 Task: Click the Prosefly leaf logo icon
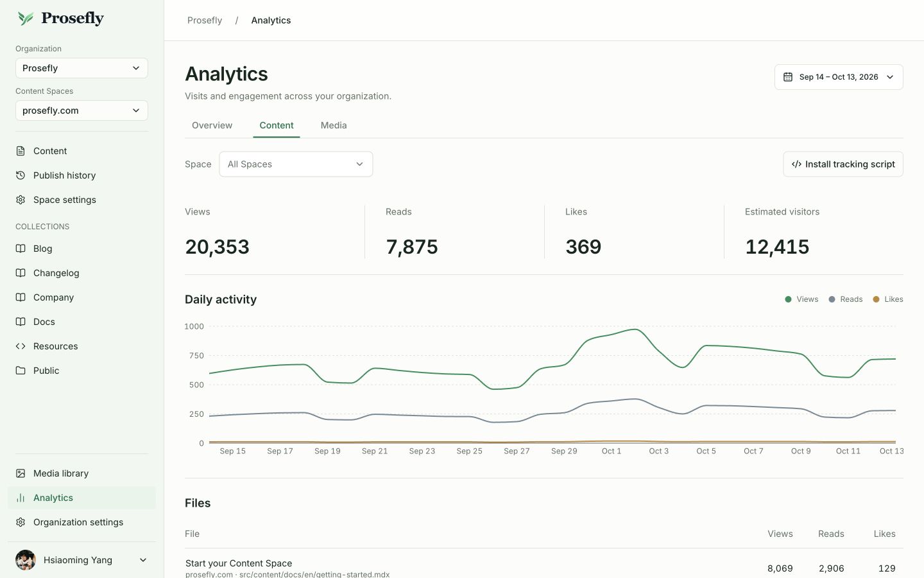(x=26, y=18)
